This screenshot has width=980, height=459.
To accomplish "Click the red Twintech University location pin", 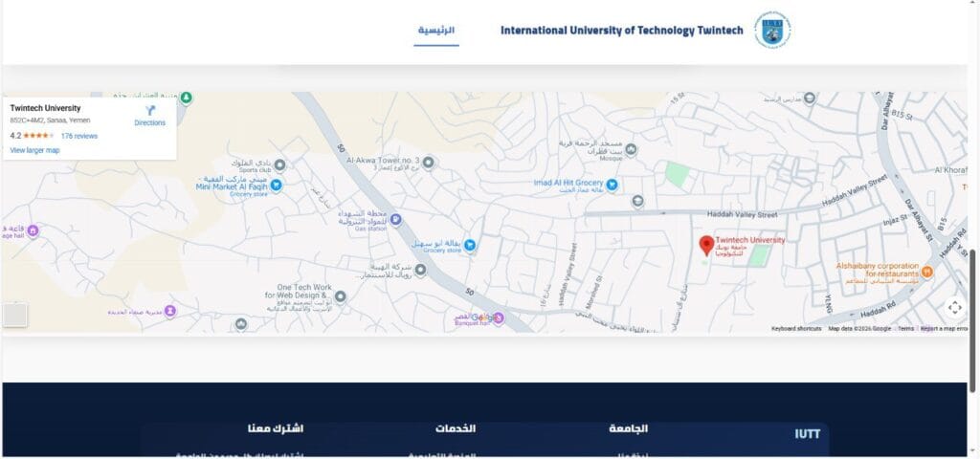I will click(x=706, y=246).
